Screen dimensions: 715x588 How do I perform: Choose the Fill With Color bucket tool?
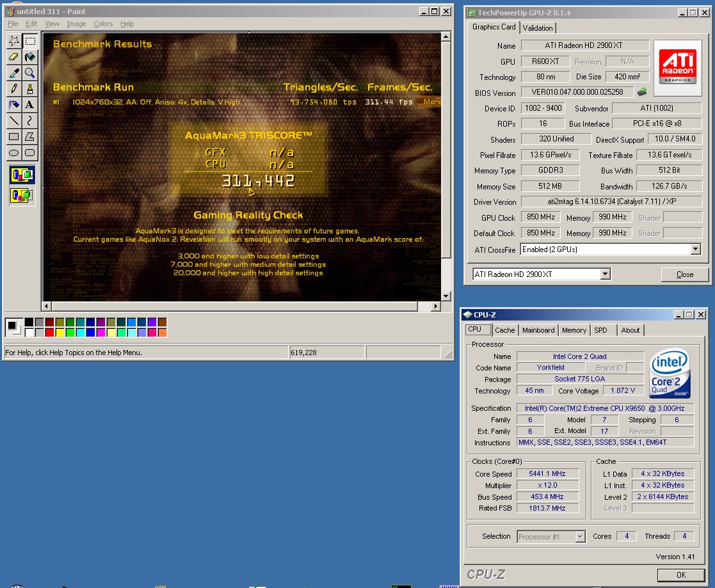pyautogui.click(x=30, y=57)
